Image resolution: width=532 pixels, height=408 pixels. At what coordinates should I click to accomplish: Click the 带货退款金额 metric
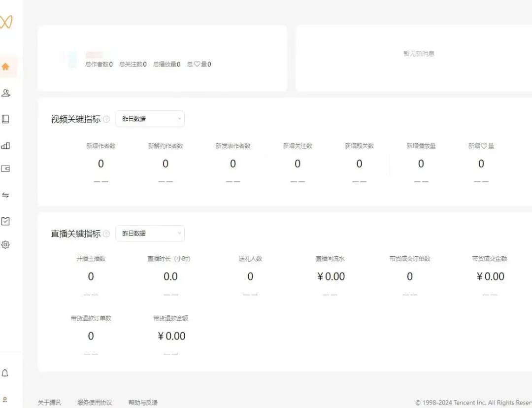click(170, 336)
